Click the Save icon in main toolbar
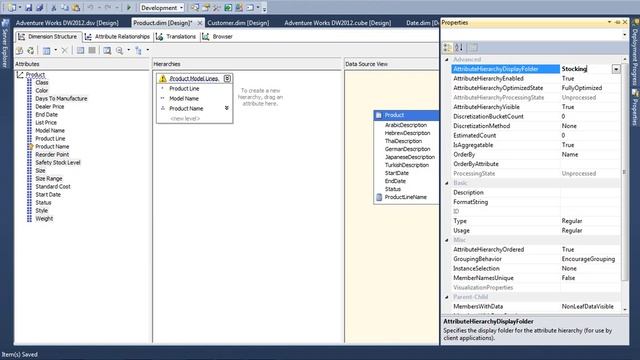This screenshot has height=360, width=640. 29,7
